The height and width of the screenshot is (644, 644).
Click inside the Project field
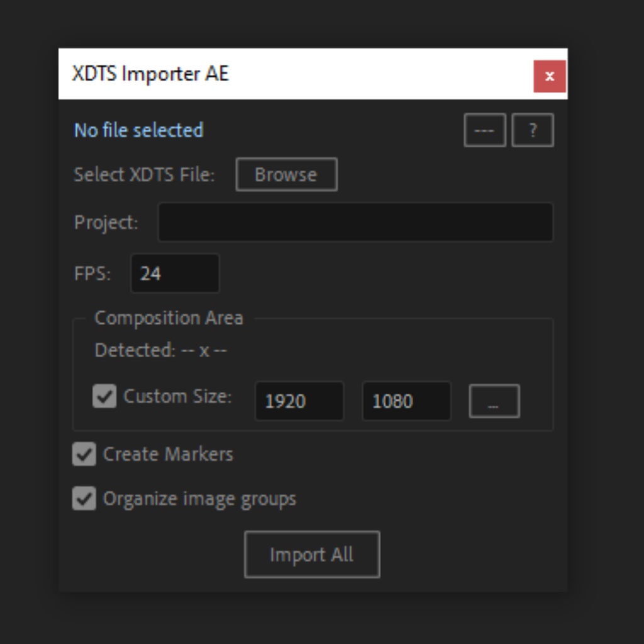tap(354, 221)
